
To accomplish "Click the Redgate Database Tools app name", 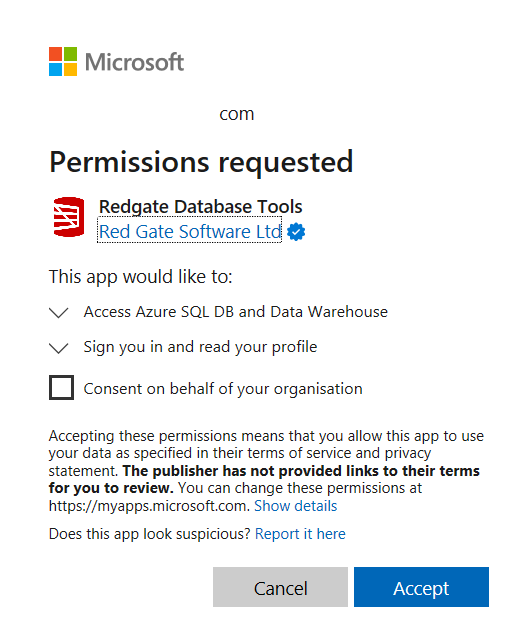I will point(201,207).
